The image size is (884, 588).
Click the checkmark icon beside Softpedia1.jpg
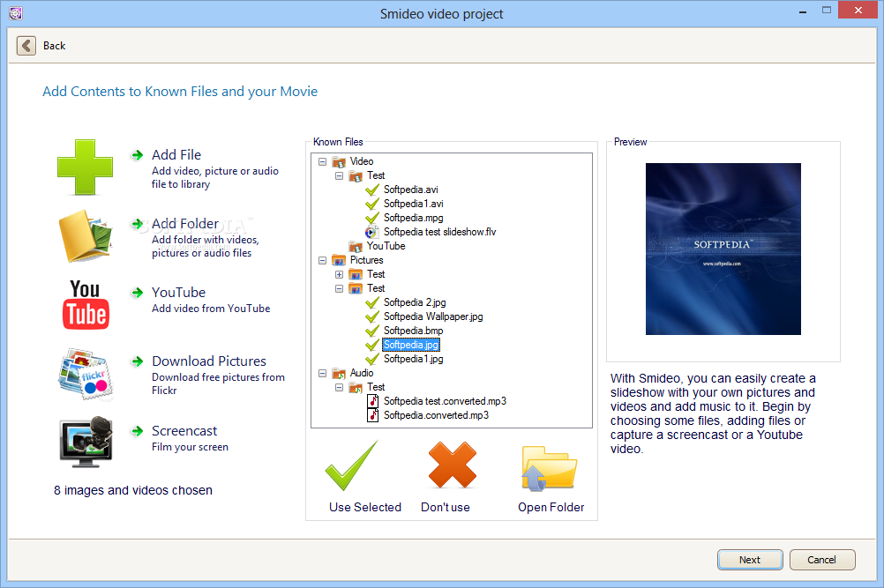click(372, 359)
